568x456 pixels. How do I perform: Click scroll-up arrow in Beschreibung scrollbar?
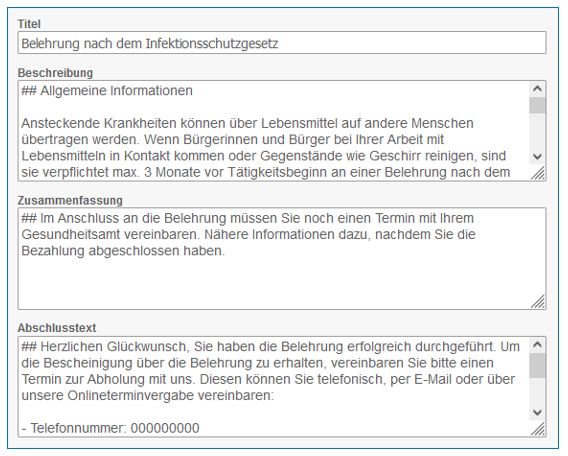pos(537,89)
